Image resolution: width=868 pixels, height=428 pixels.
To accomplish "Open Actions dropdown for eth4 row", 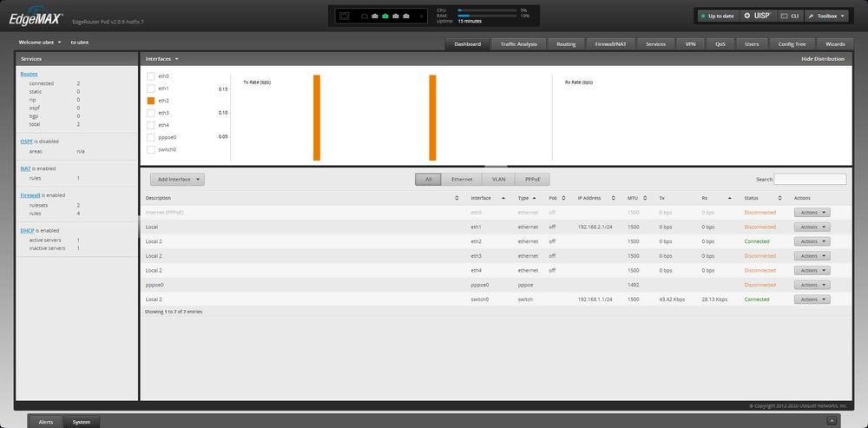I will (812, 270).
